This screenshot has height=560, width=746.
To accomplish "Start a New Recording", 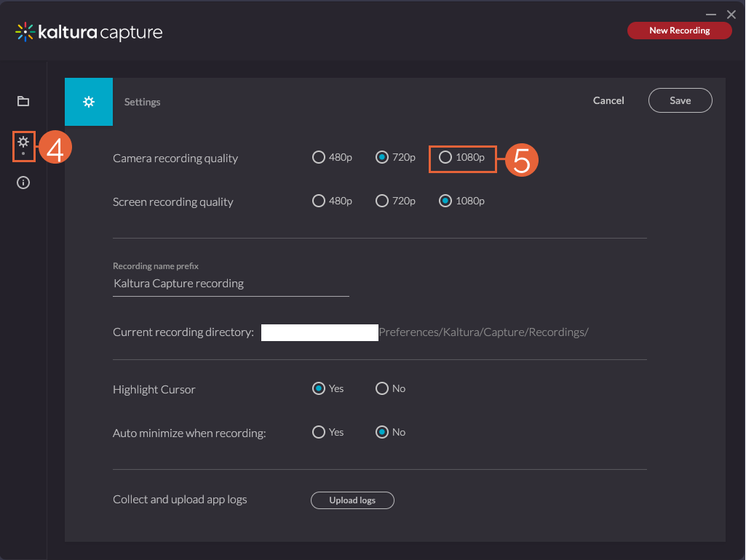I will click(x=679, y=31).
